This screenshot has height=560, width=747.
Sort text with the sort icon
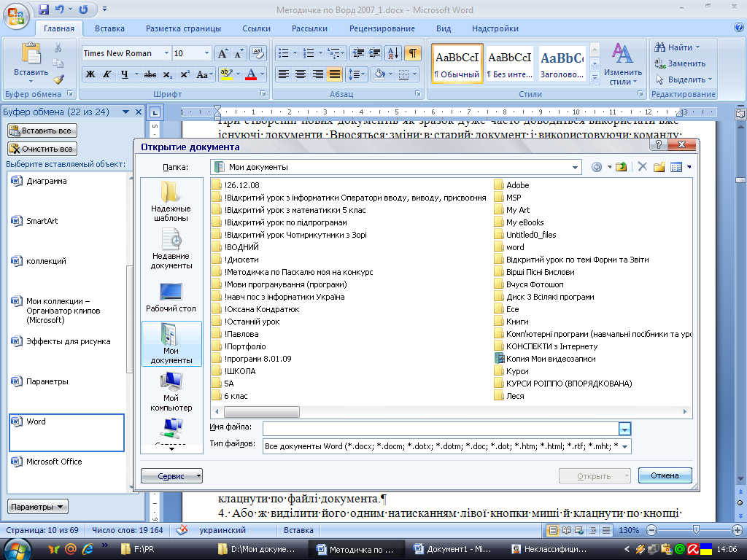[393, 52]
